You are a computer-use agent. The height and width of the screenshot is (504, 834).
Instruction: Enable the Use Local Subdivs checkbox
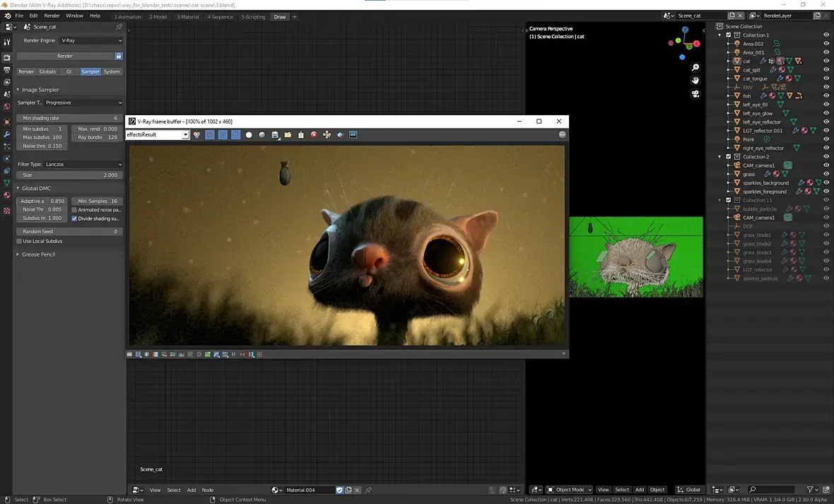coord(19,241)
